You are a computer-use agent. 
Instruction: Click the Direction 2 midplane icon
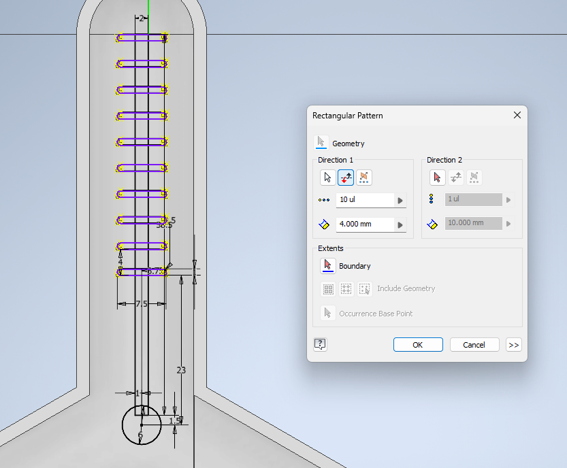coord(474,178)
